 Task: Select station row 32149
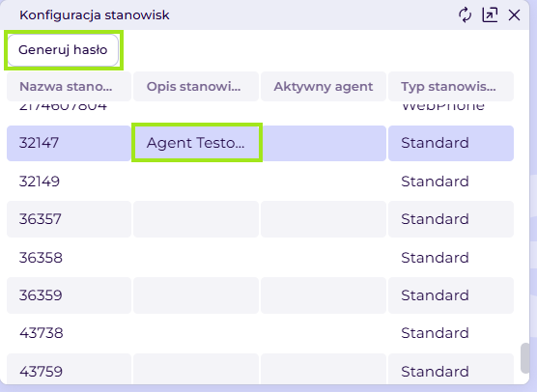click(x=260, y=182)
